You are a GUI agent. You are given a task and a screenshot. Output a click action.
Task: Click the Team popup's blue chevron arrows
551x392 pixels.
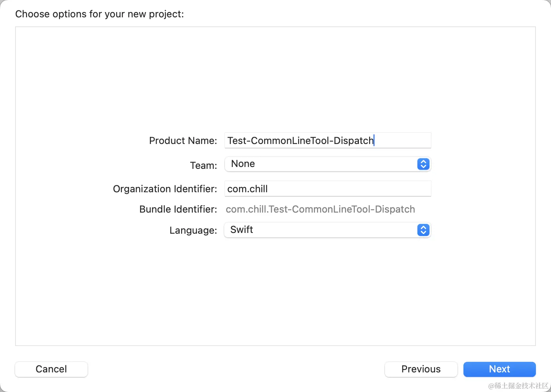pos(423,164)
